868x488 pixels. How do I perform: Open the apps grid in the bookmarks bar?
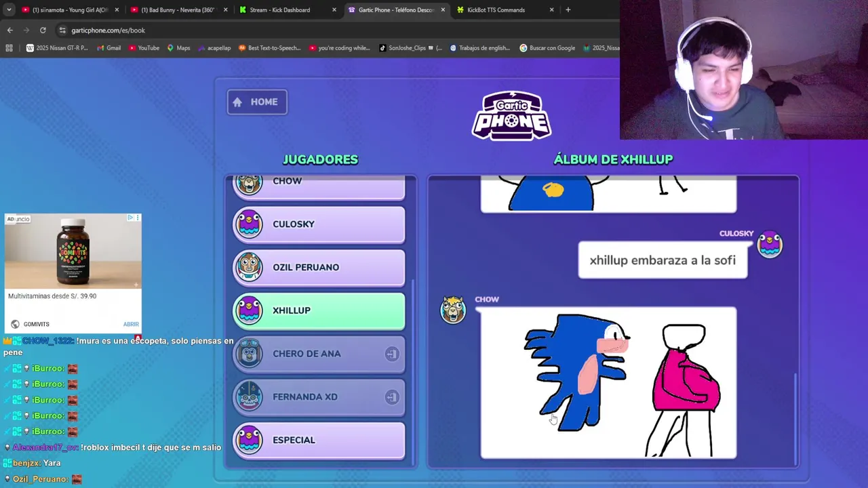[9, 48]
